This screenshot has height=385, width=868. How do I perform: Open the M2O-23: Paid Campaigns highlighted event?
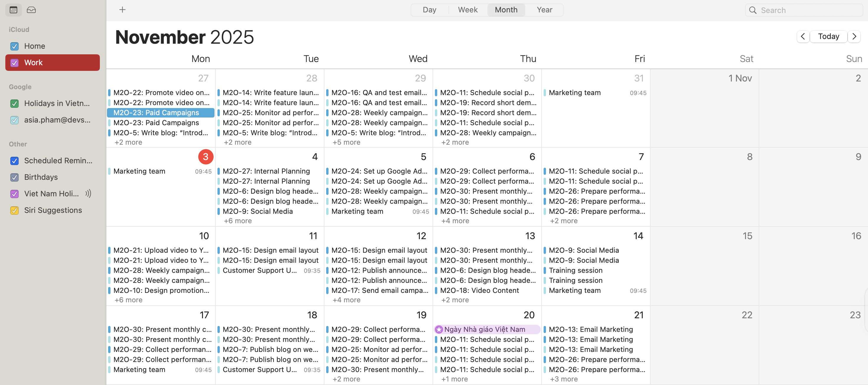tap(160, 112)
